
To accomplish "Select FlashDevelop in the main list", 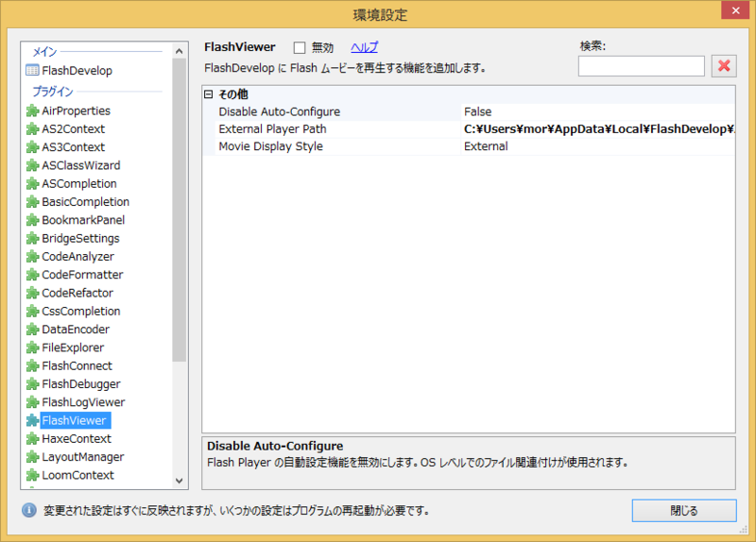I will tap(77, 70).
